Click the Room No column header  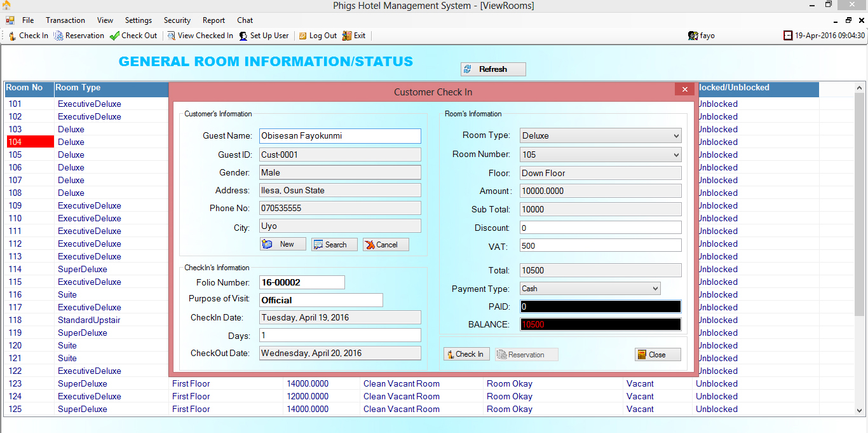pyautogui.click(x=29, y=88)
